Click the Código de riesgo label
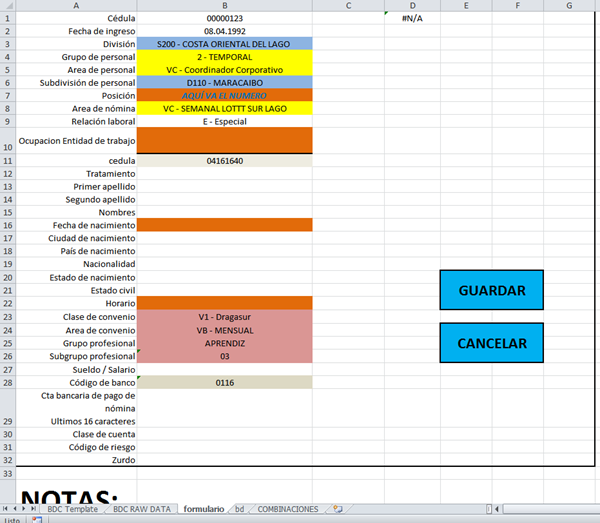 [102, 447]
